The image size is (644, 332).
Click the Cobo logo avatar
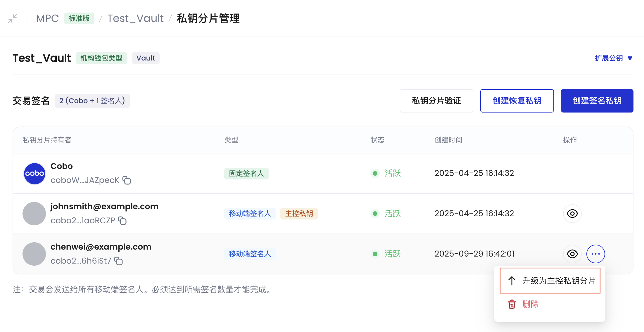point(34,174)
